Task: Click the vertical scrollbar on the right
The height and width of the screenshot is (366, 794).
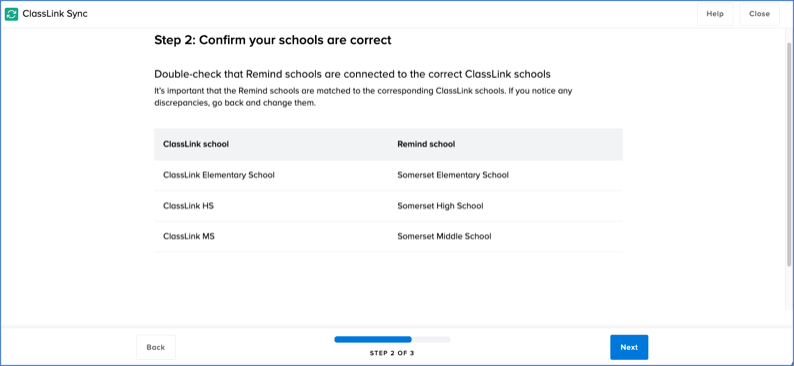Action: 789,152
